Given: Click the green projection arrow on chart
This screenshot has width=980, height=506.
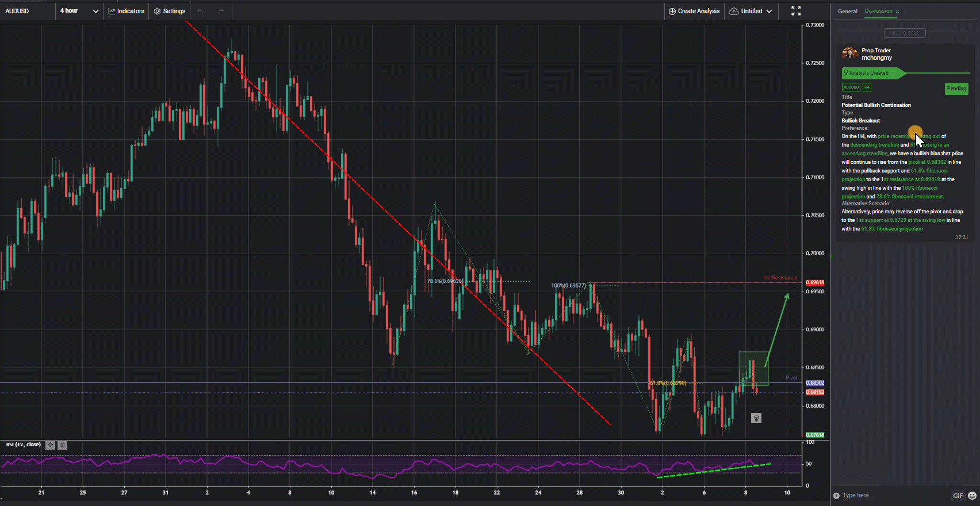Looking at the screenshot, I should coord(777,329).
